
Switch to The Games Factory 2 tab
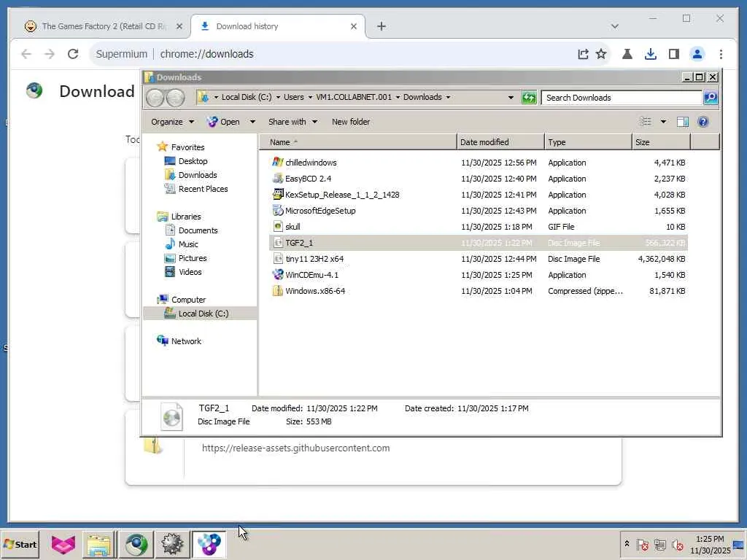point(104,26)
